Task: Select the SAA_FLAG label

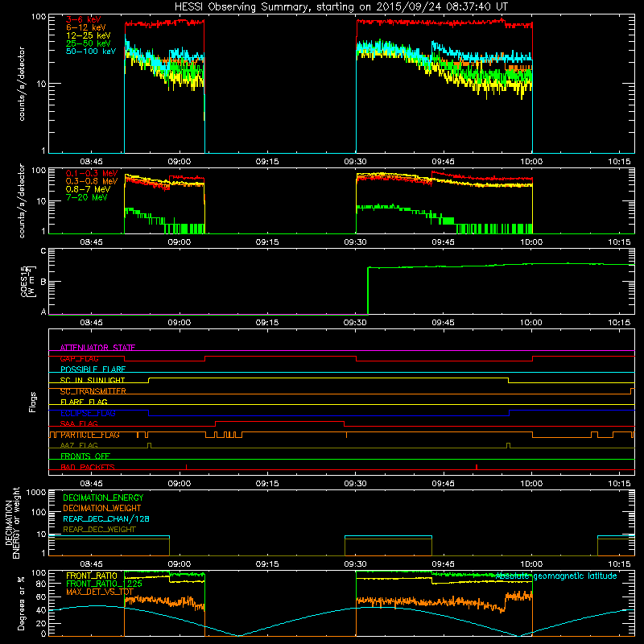Action: click(x=79, y=423)
